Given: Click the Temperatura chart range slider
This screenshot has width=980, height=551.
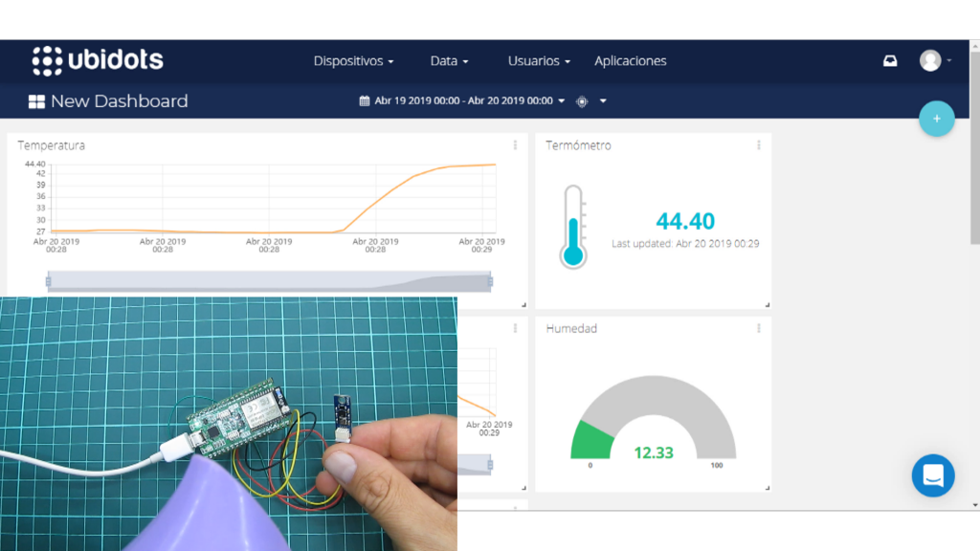Looking at the screenshot, I should coord(269,281).
